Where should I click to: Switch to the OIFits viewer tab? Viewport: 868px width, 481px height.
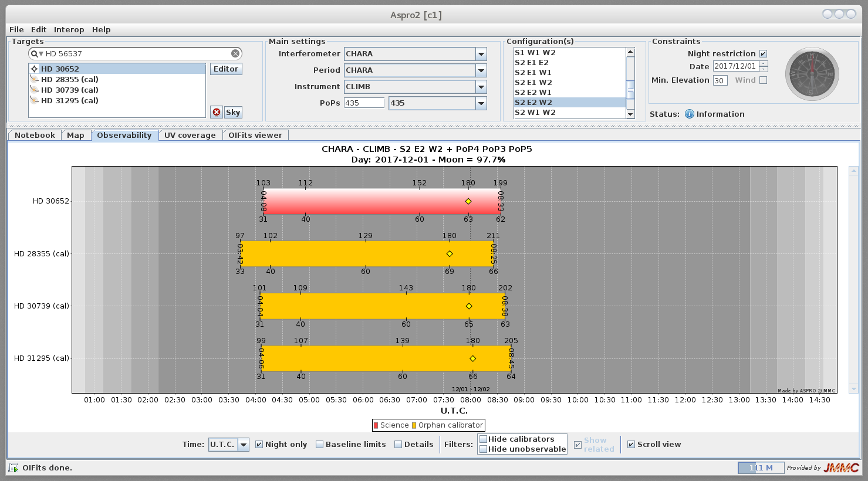click(x=255, y=135)
